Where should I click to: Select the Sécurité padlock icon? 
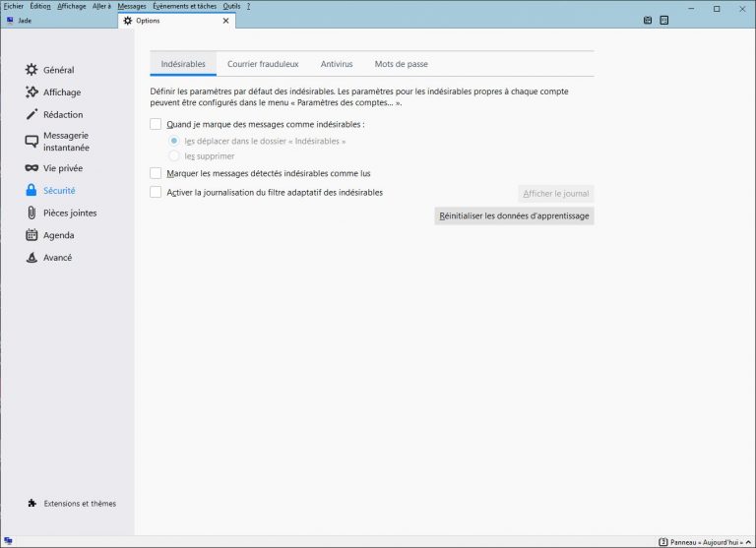tap(31, 190)
